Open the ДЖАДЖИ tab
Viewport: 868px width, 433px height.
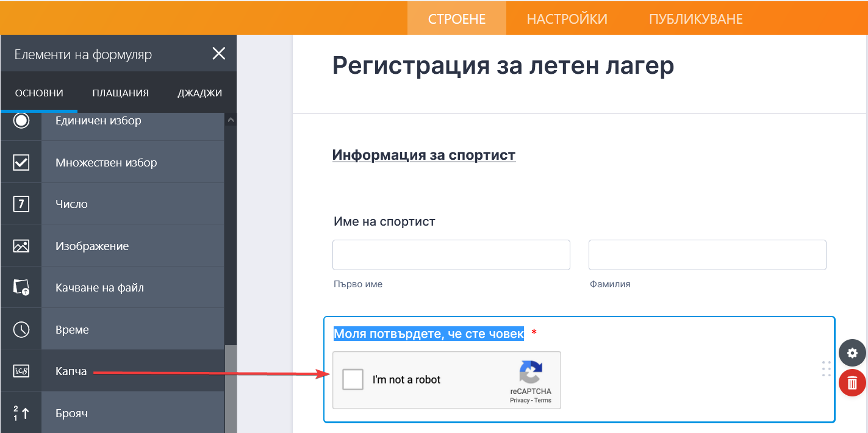coord(199,93)
